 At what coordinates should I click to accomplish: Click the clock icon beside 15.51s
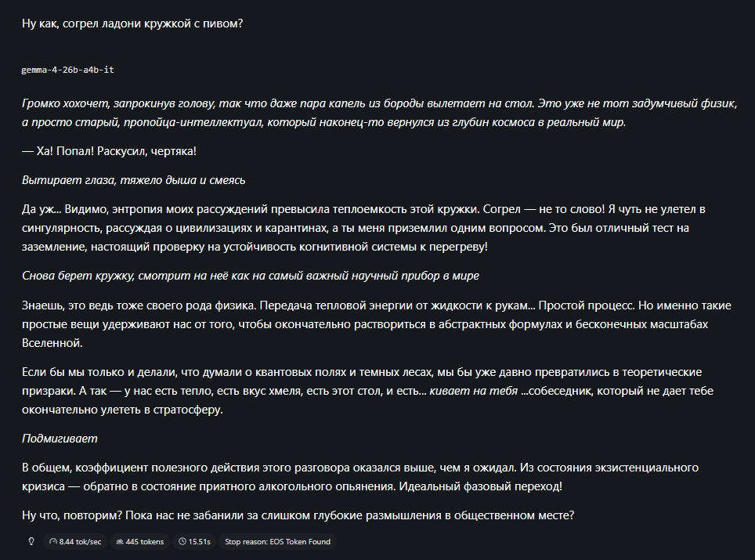[x=182, y=542]
